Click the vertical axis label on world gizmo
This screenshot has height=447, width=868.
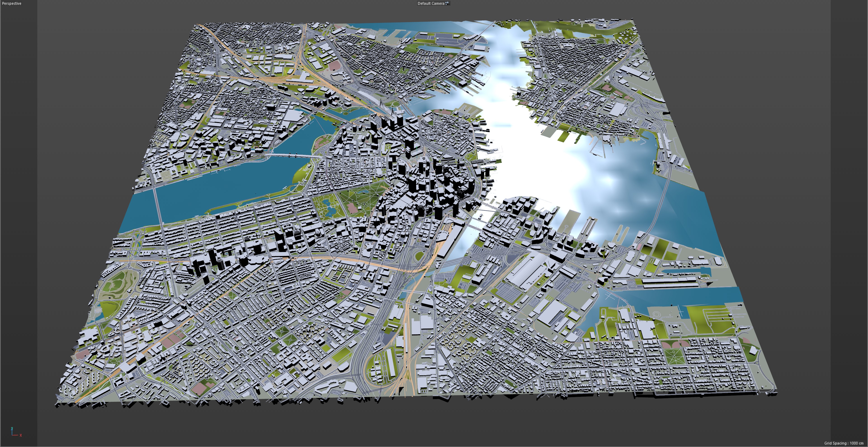(x=12, y=428)
